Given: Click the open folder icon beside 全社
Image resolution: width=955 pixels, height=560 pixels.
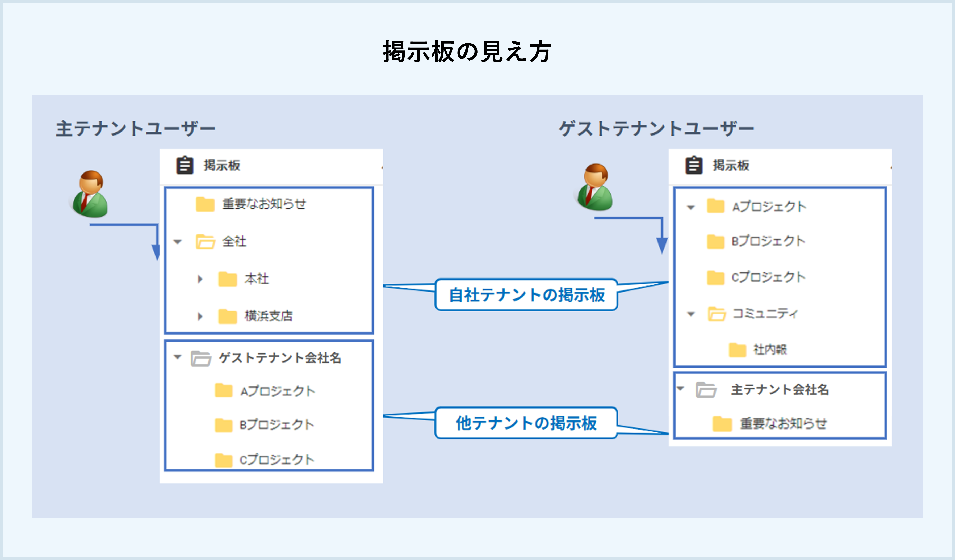Looking at the screenshot, I should [x=205, y=241].
